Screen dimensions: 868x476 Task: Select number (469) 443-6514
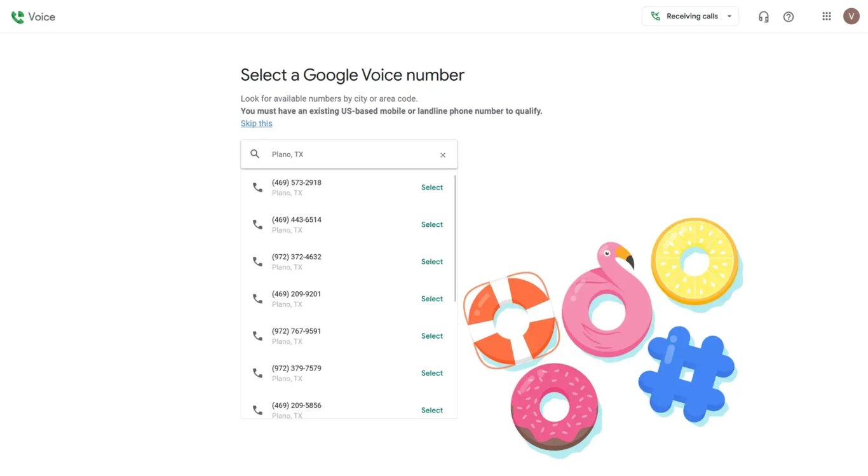click(x=432, y=224)
